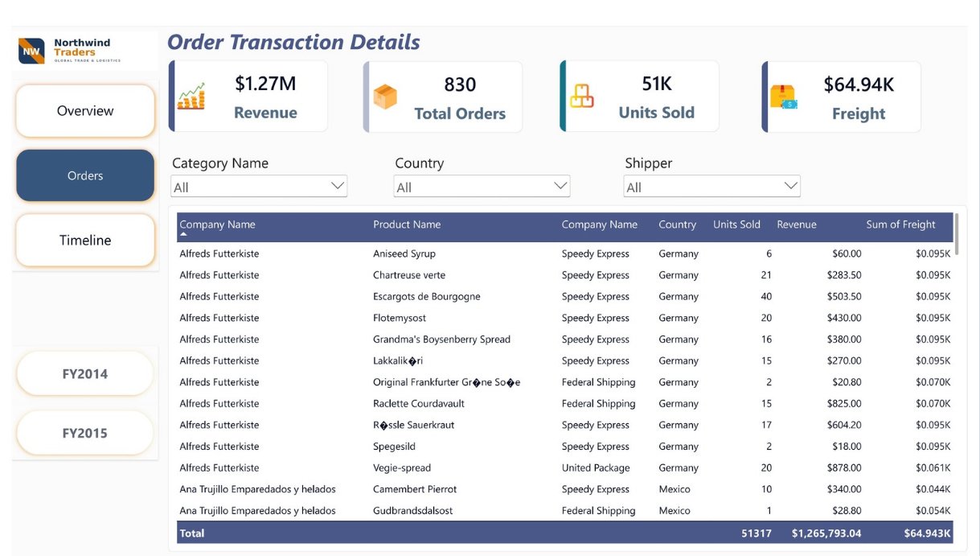This screenshot has width=980, height=556.
Task: Select the Vegie-spread product cell
Action: point(402,467)
